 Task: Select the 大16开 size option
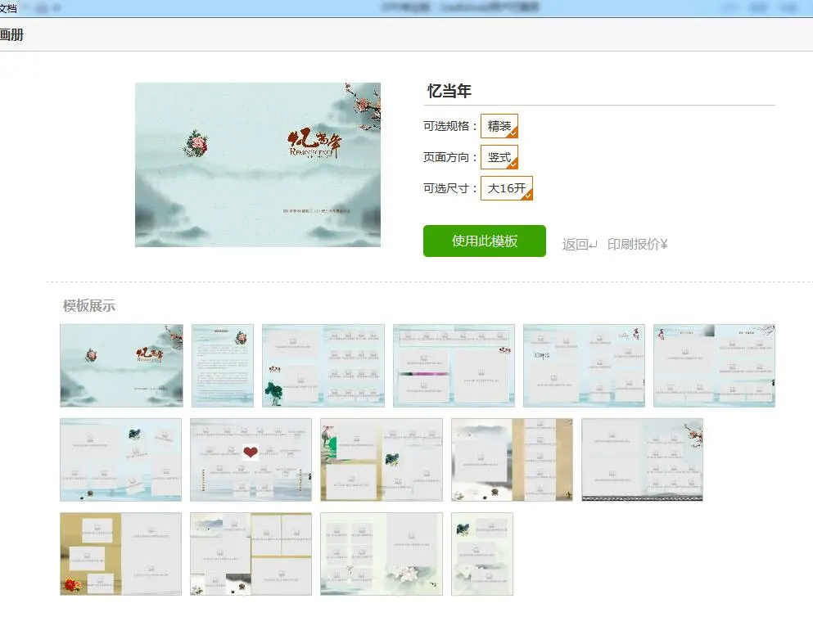pyautogui.click(x=507, y=188)
